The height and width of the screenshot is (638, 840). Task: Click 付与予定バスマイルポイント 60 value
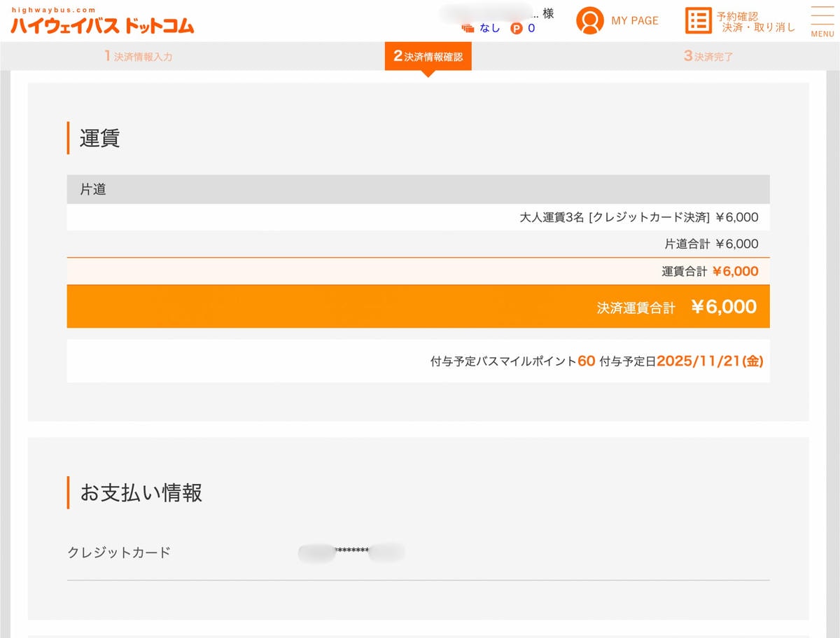[x=587, y=361]
